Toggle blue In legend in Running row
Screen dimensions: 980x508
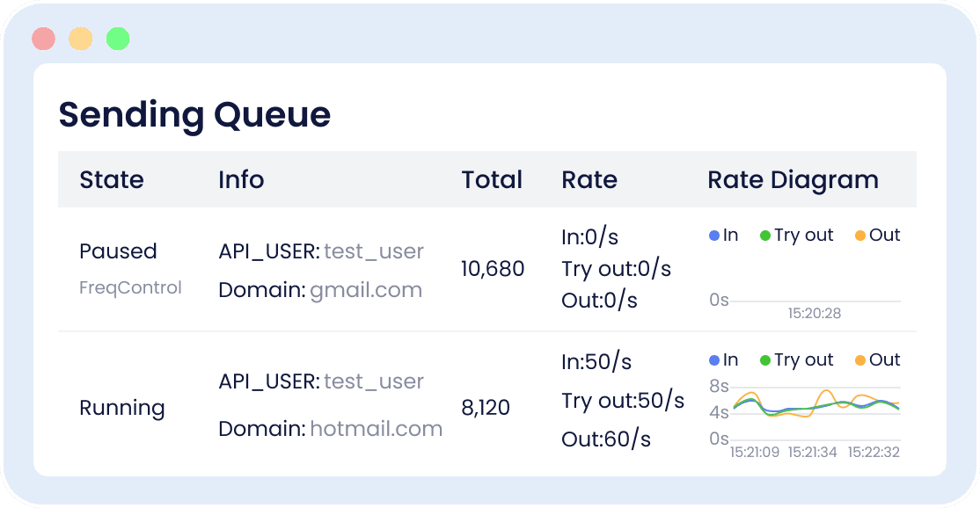724,360
